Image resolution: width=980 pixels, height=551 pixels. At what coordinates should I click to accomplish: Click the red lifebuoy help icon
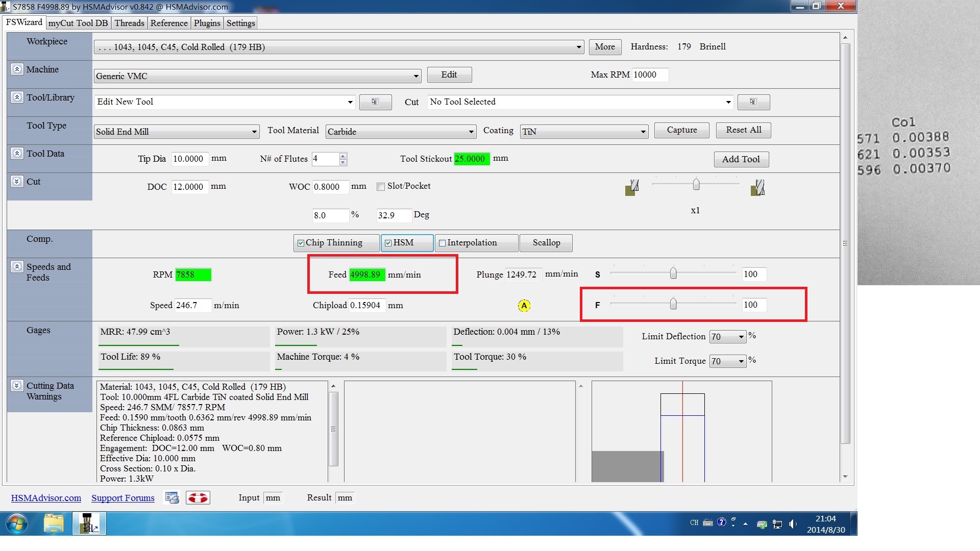[198, 497]
